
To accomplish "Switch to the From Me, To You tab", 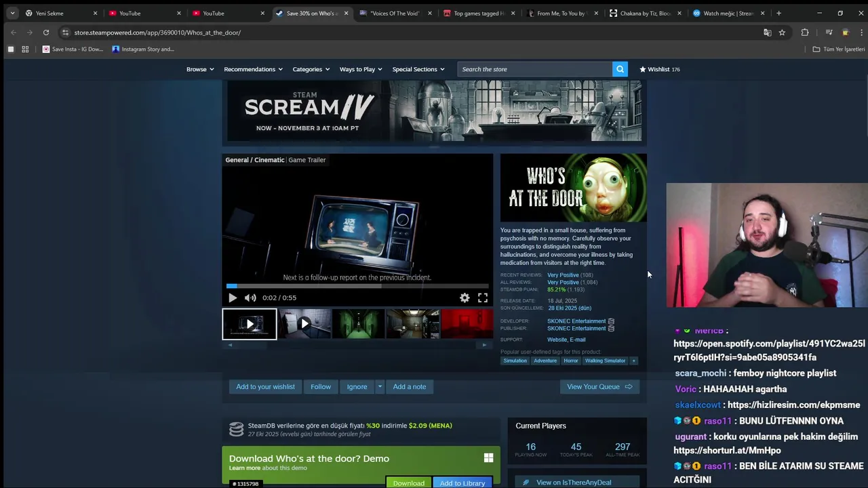I will (x=562, y=13).
